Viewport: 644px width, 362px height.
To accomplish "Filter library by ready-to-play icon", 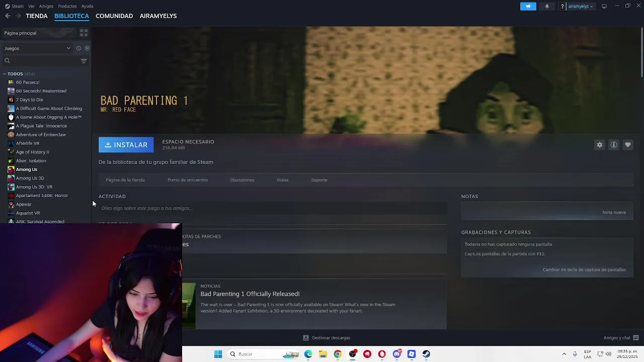I will click(87, 48).
